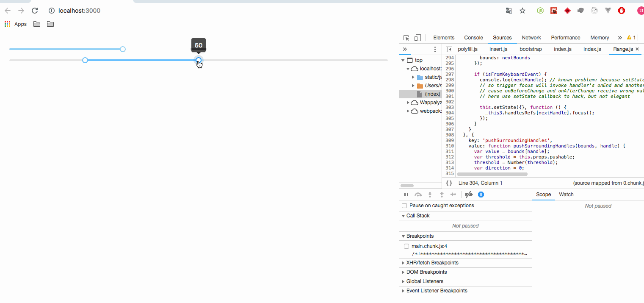Click the pause script execution button
Image resolution: width=644 pixels, height=303 pixels.
[x=406, y=195]
